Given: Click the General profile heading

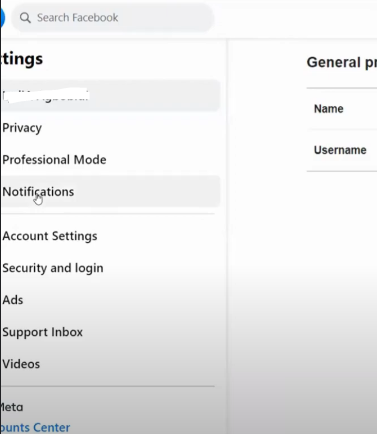Looking at the screenshot, I should tap(342, 62).
